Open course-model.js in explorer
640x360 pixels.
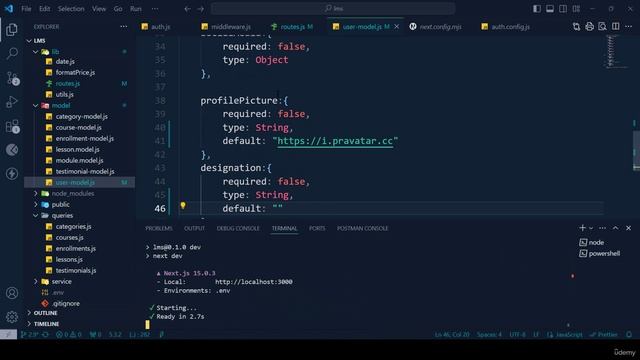(x=78, y=127)
